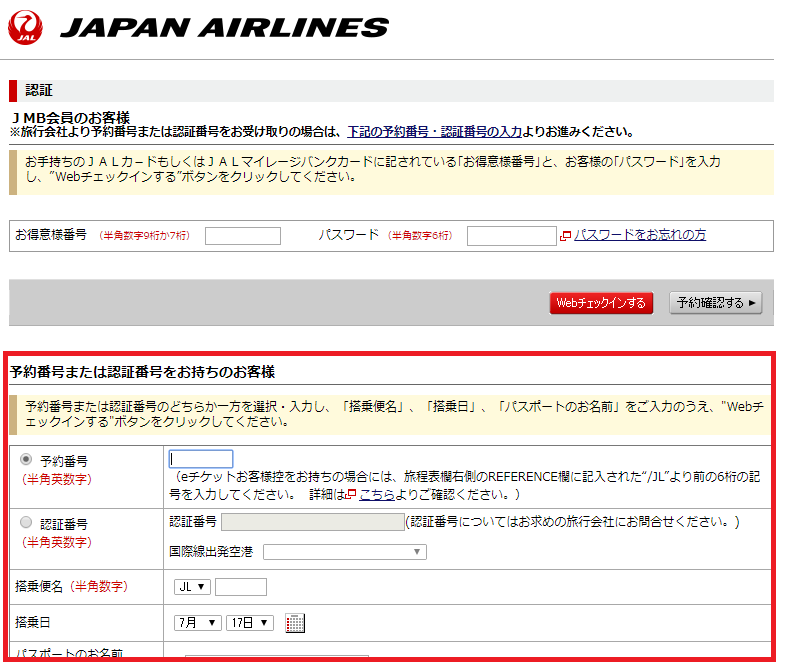This screenshot has height=662, width=790.
Task: Select the 予約番号 radio button
Action: [26, 459]
